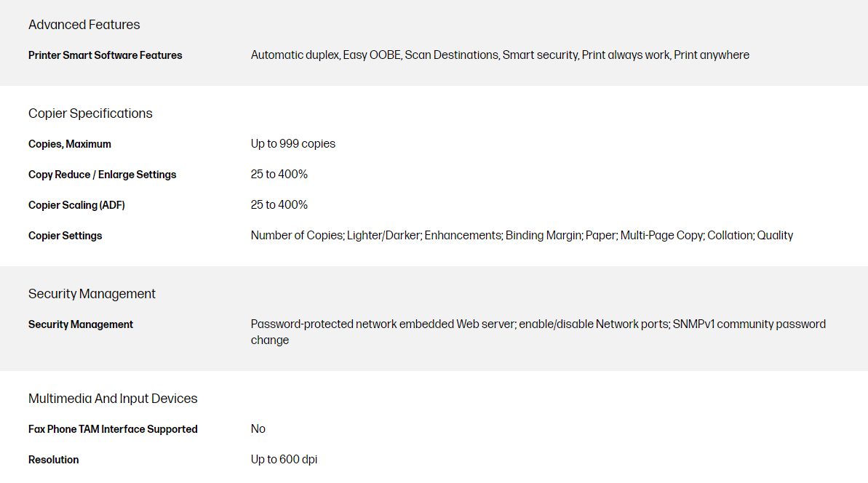Select the Fax Phone TAM Interface Supported label
The width and height of the screenshot is (868, 483).
pyautogui.click(x=113, y=429)
